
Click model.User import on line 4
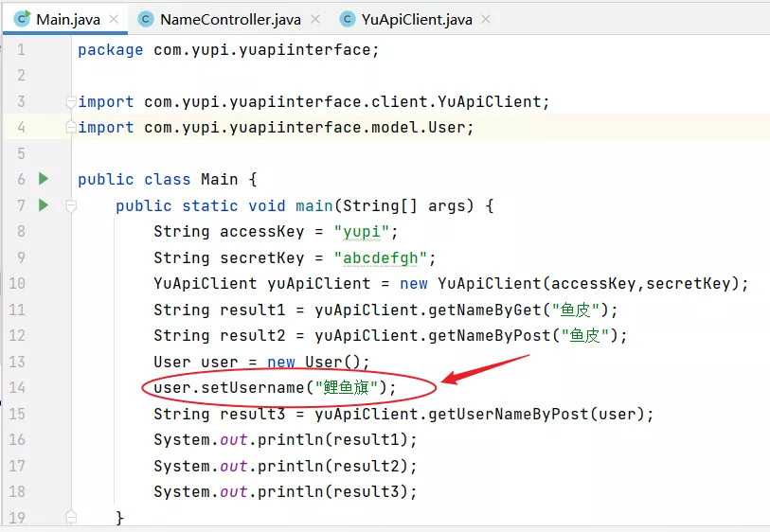(419, 128)
